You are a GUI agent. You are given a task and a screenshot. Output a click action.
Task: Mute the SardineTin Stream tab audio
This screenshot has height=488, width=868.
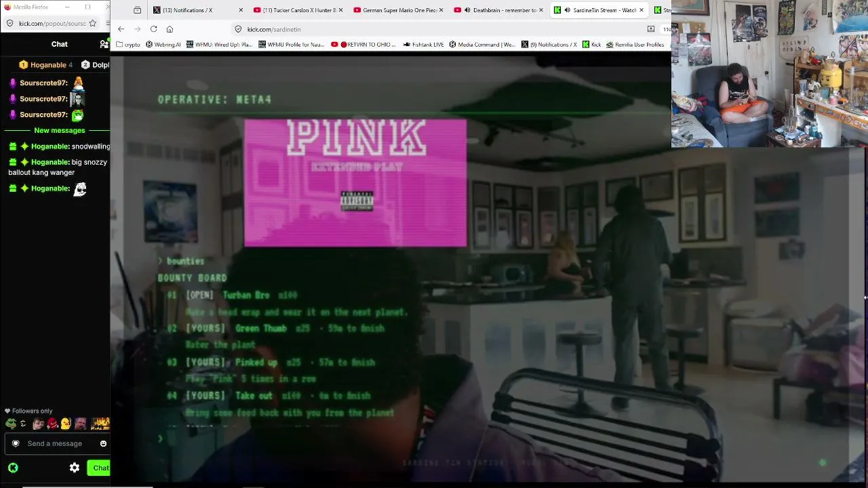point(568,10)
